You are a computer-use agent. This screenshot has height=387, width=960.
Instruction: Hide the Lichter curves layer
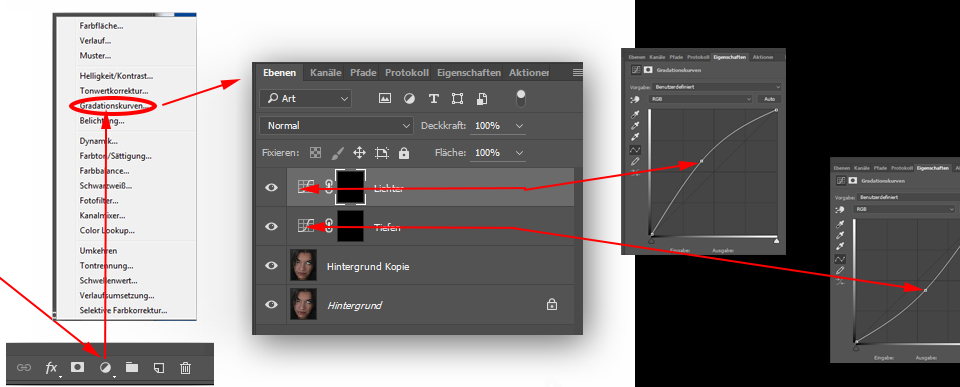(x=271, y=188)
